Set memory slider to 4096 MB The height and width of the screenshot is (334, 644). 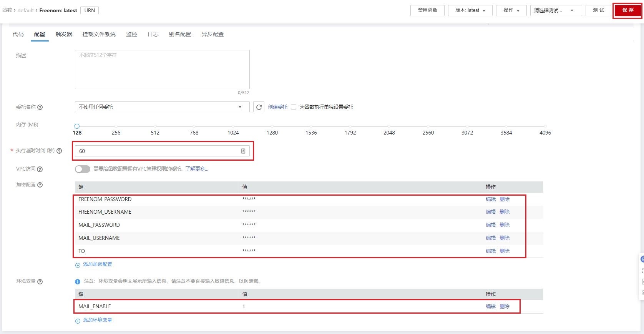tap(545, 126)
